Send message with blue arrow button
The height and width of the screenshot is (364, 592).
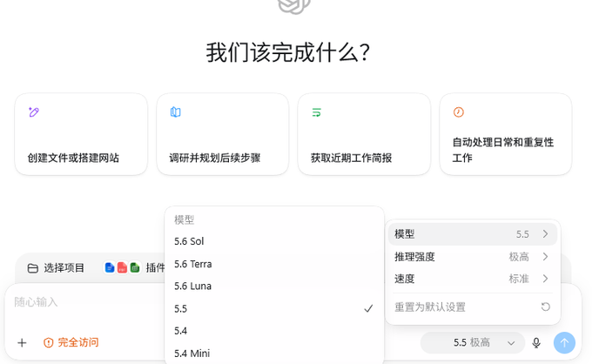(x=564, y=342)
